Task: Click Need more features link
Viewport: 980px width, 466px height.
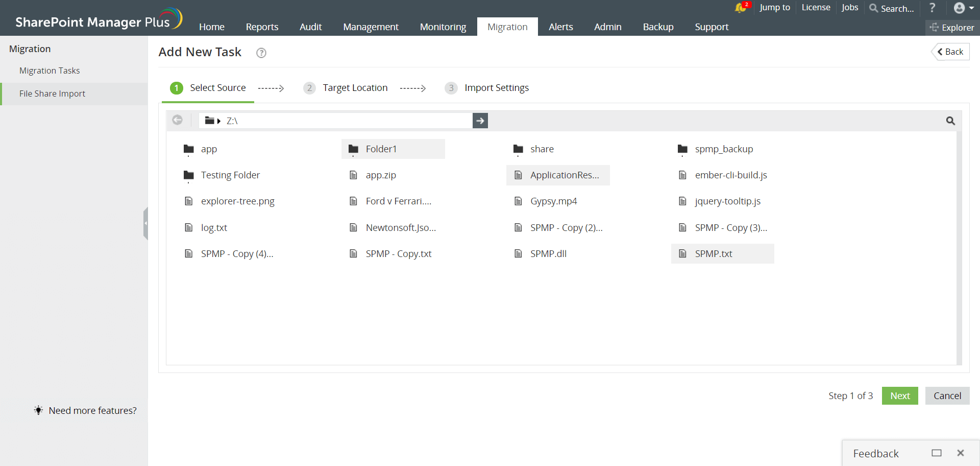Action: pos(92,410)
